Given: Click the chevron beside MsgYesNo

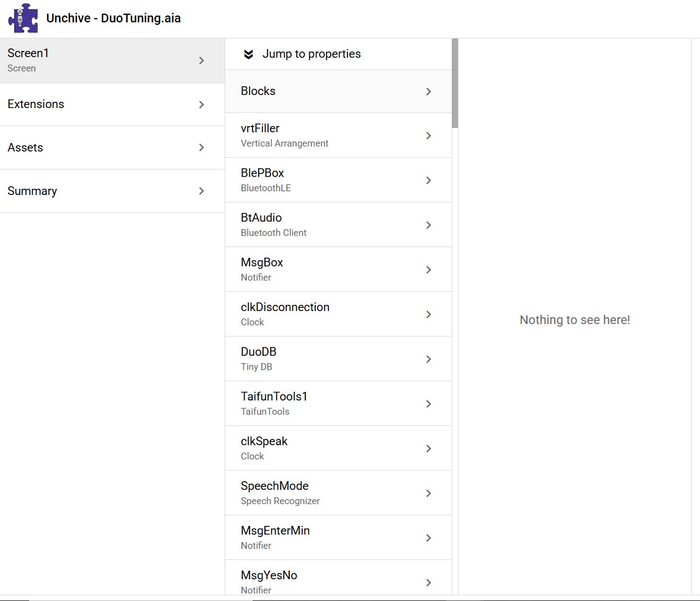Looking at the screenshot, I should (x=429, y=582).
